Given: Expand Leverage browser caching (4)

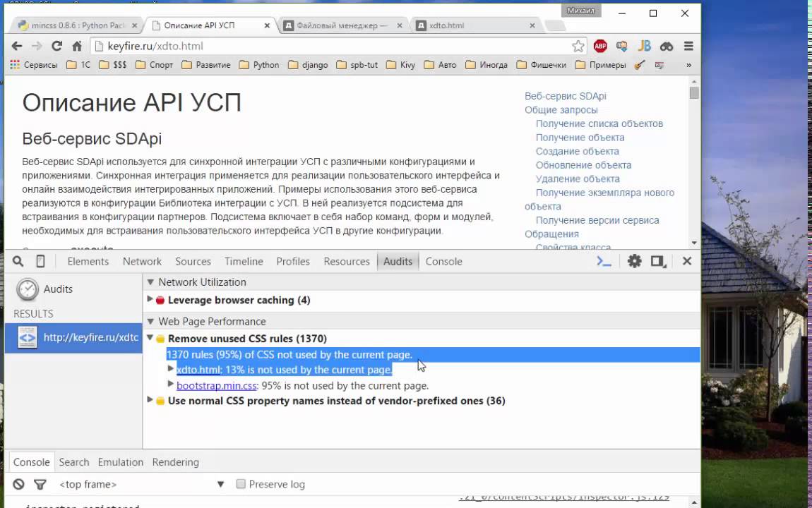Looking at the screenshot, I should [150, 299].
